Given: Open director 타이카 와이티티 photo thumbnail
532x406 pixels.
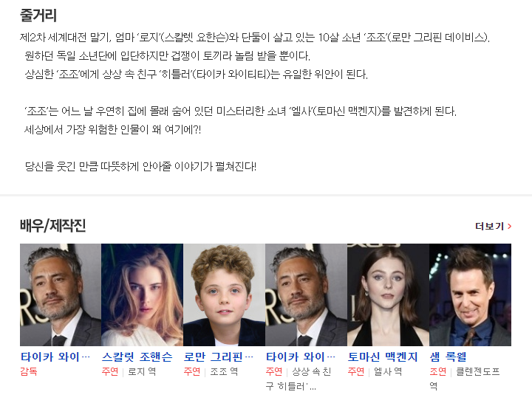Looking at the screenshot, I should coord(61,295).
